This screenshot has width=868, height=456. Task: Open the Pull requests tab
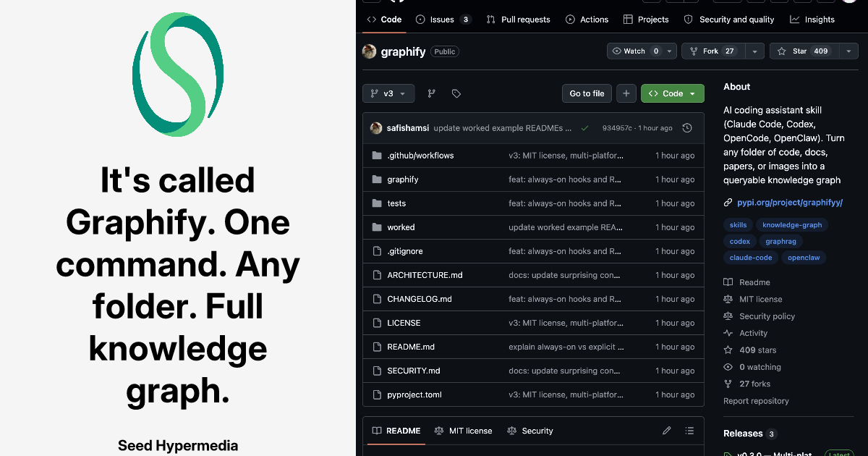518,20
